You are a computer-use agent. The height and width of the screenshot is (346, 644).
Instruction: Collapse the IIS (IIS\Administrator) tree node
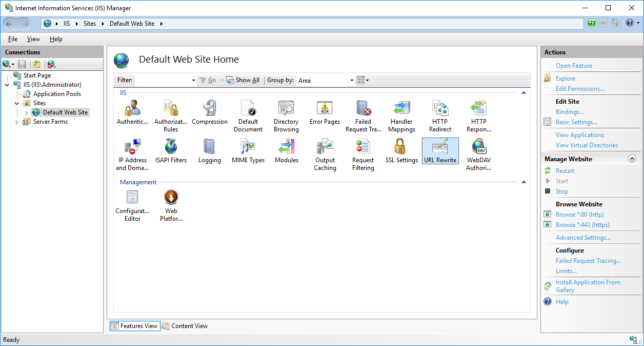click(7, 85)
